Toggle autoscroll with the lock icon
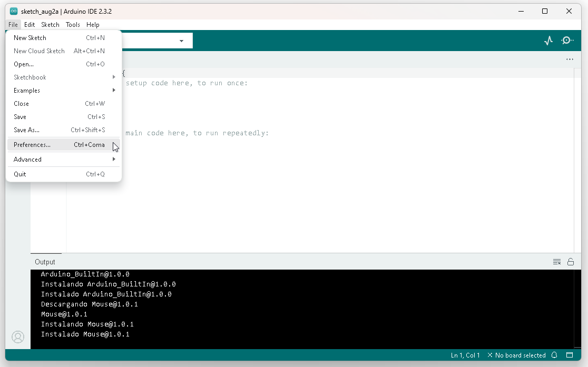Image resolution: width=588 pixels, height=367 pixels. tap(571, 262)
